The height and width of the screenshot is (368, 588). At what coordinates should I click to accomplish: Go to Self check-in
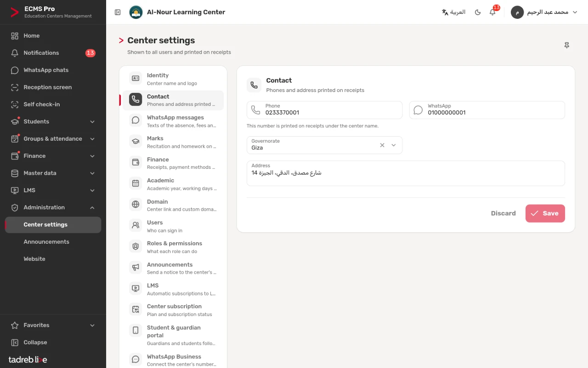(53, 104)
